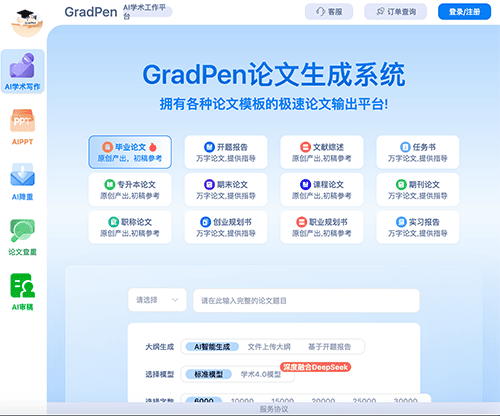Open the AIPPT sidebar tool

(23, 127)
